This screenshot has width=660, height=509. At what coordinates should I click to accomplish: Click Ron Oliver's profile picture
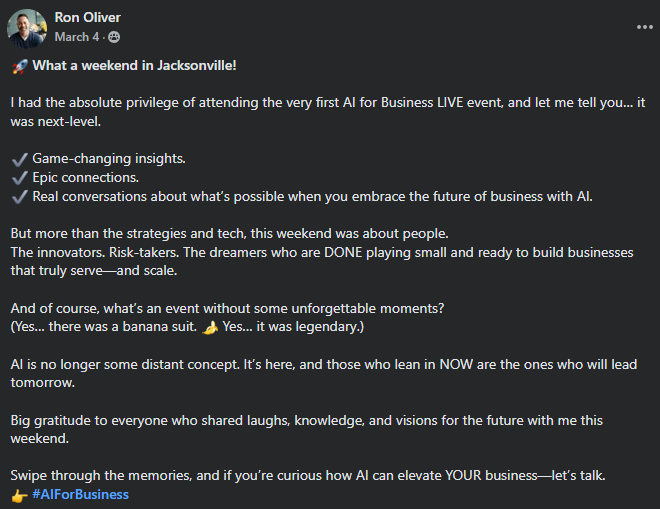[27, 28]
